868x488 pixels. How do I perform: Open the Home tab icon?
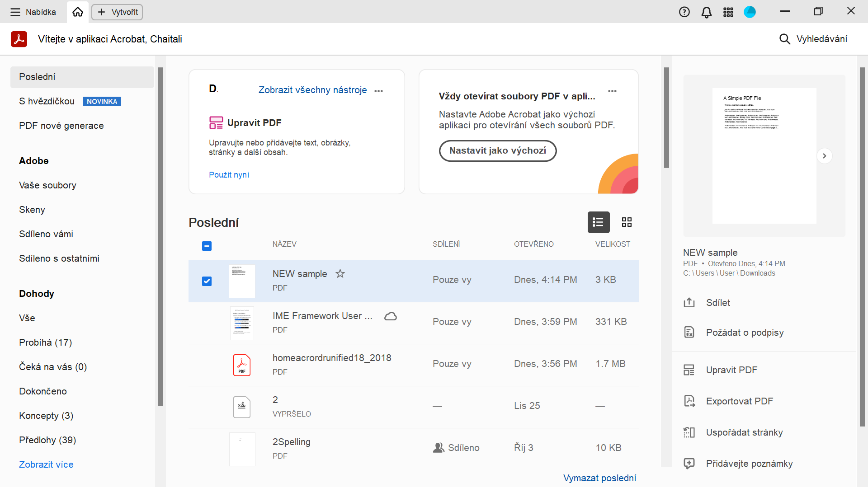tap(78, 12)
